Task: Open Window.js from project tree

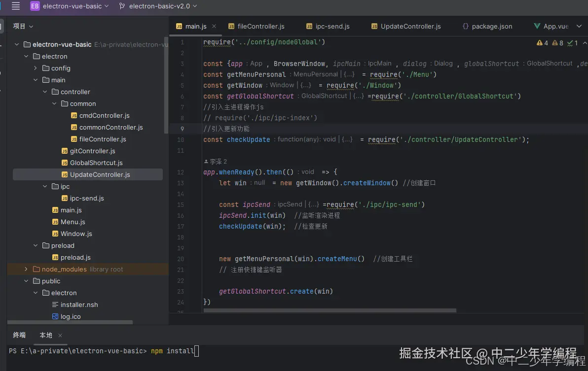Action: click(x=76, y=234)
